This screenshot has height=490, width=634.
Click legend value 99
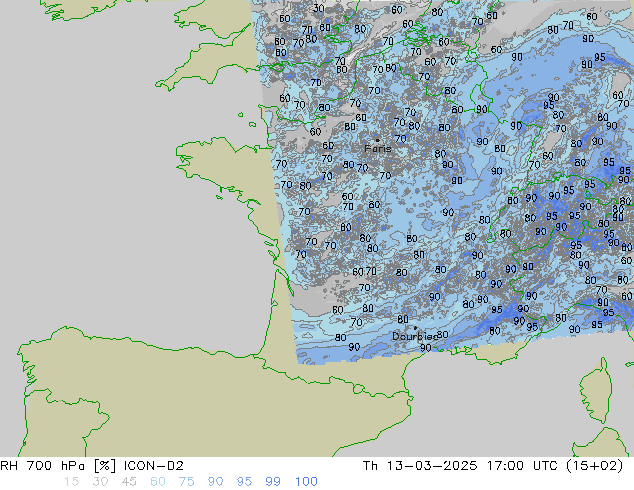(x=273, y=482)
